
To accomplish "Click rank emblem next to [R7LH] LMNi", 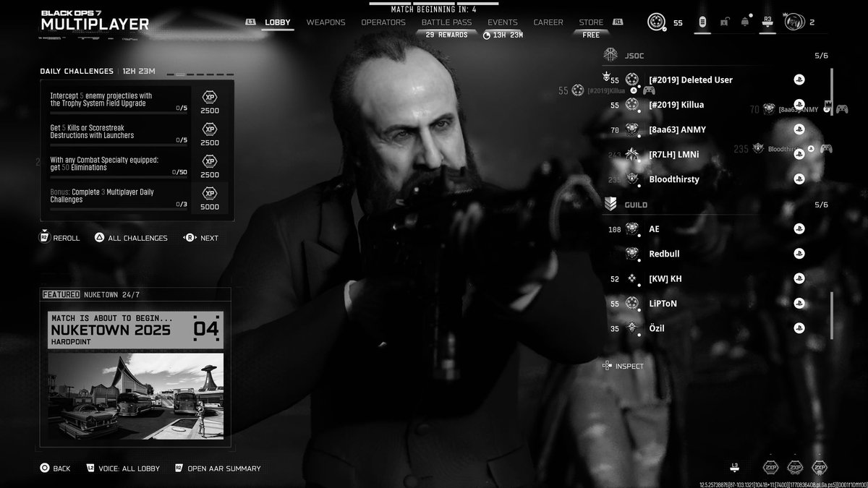I will (x=632, y=154).
